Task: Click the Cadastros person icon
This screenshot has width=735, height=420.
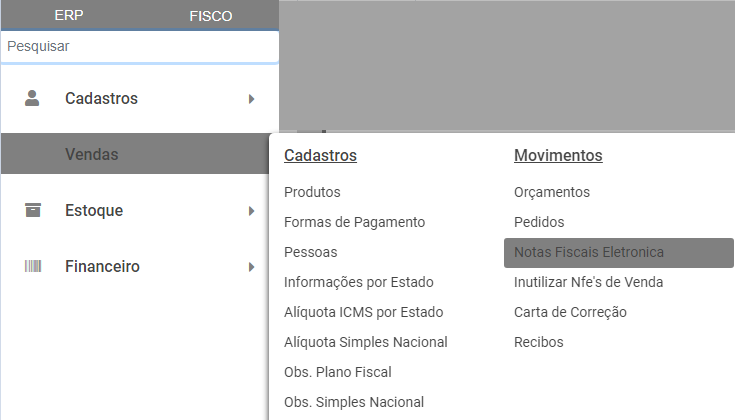Action: 33,98
